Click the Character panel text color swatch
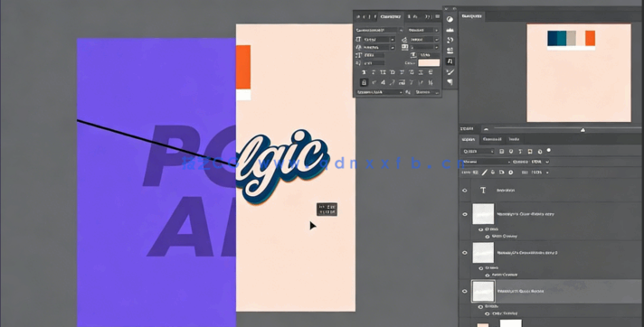This screenshot has height=327, width=644. 429,62
